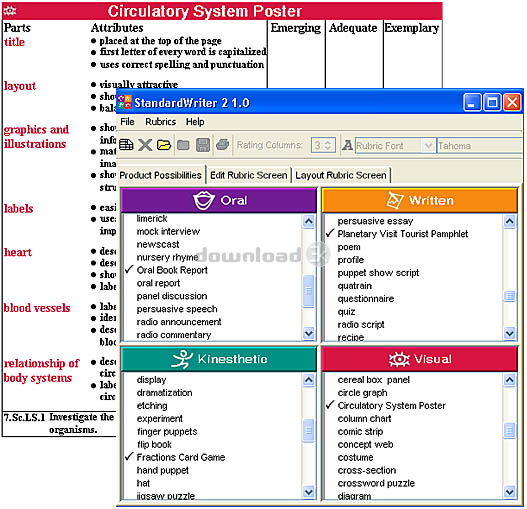
Task: Click the gray closed folder icon
Action: (183, 145)
